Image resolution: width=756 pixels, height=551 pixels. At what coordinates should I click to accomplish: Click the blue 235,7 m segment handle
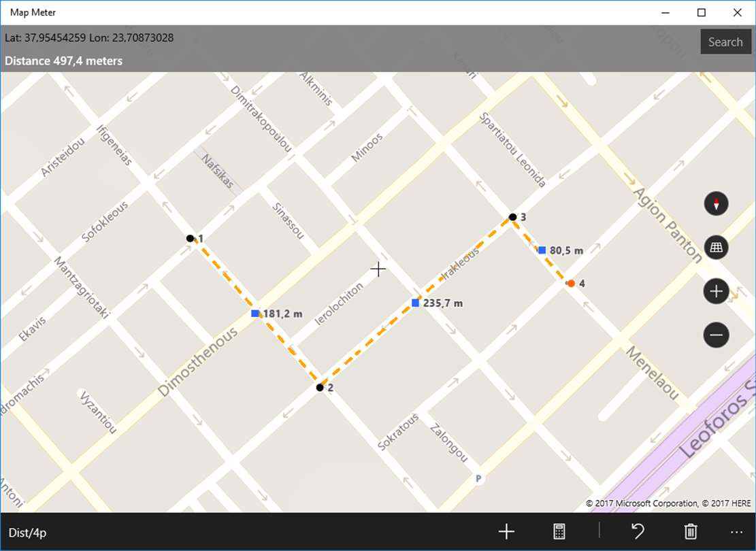pyautogui.click(x=415, y=303)
